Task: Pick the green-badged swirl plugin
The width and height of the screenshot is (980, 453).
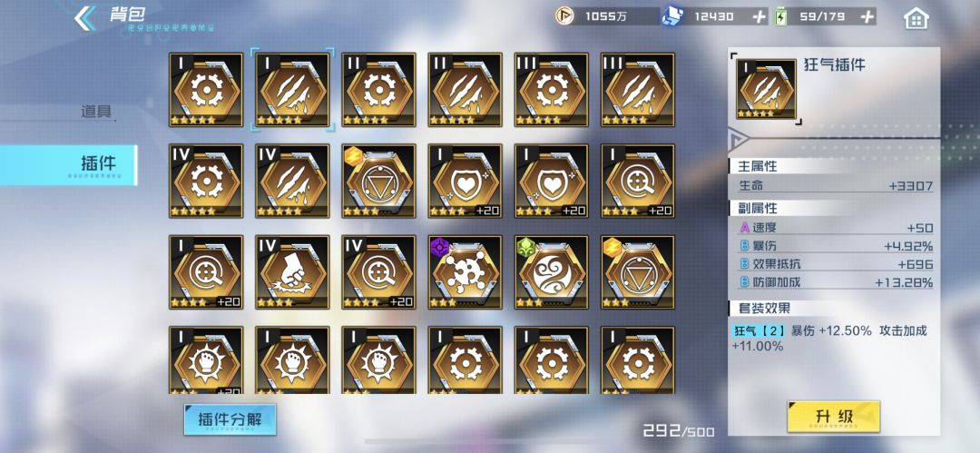Action: click(552, 272)
